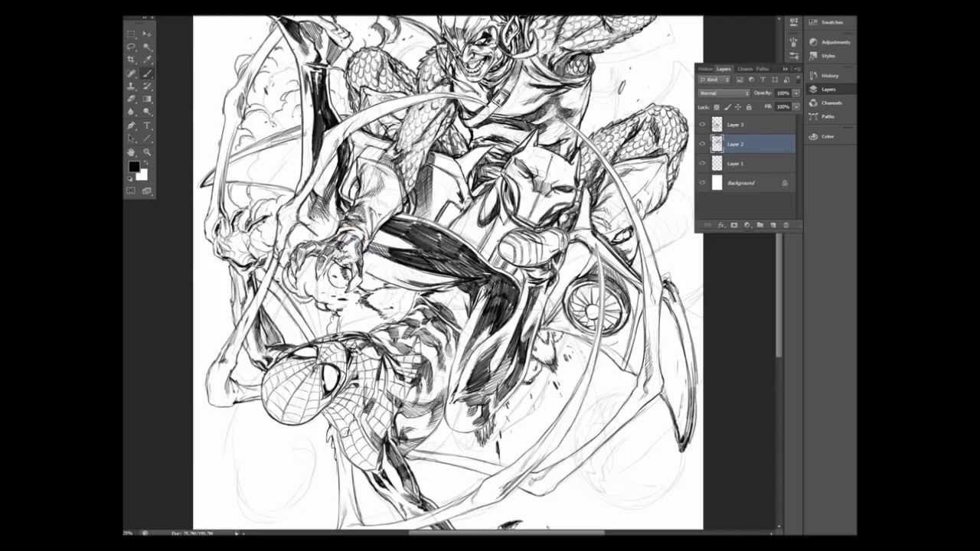Screen dimensions: 980x551
Task: Click the Fill percentage field
Action: [783, 107]
